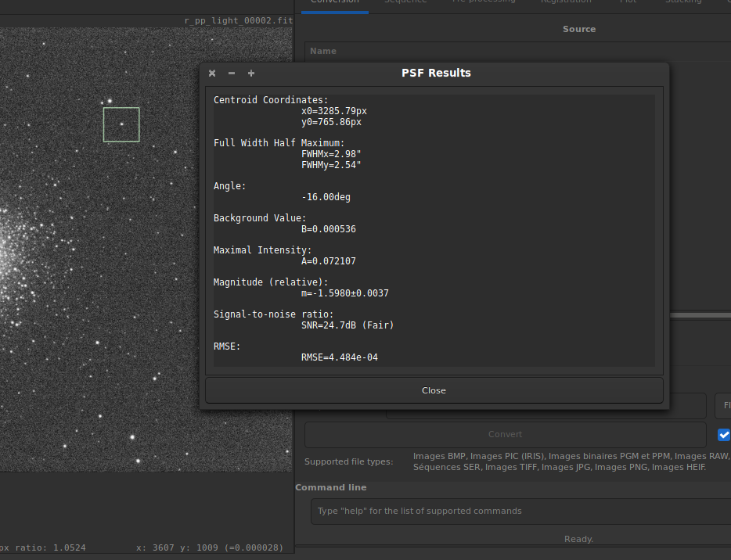Click the m=-1.5980±0.0037 magnitude value
Screen dimensions: 731x560
coord(345,293)
